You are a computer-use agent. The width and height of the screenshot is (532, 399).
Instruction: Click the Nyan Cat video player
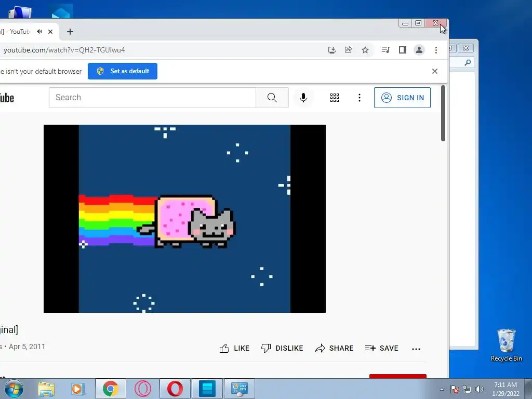tap(184, 219)
